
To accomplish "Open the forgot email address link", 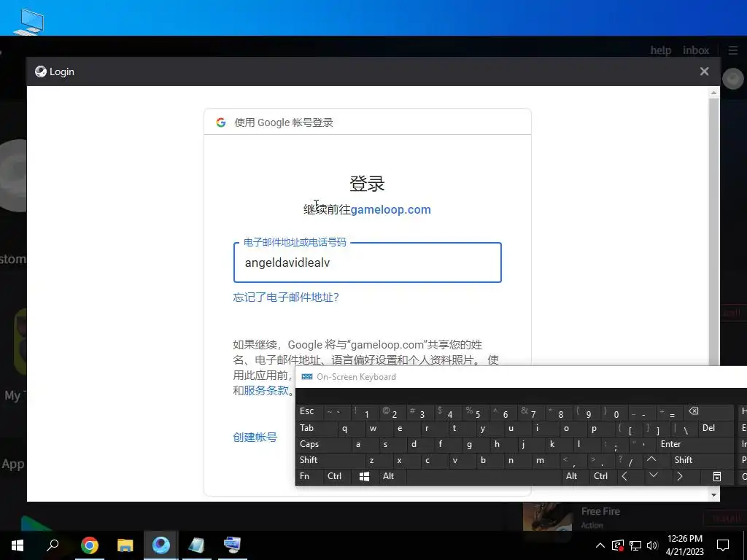I will point(286,297).
